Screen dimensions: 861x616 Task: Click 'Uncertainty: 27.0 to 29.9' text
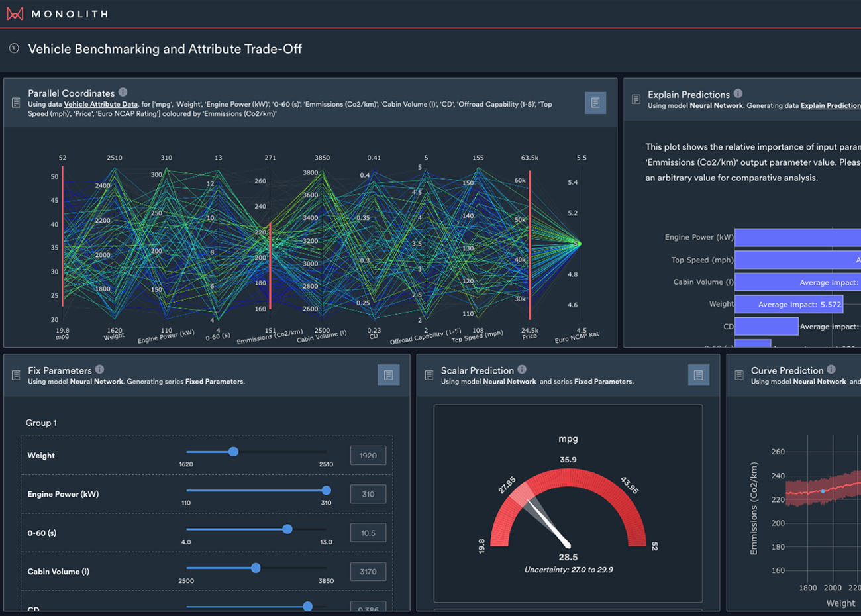coord(568,570)
